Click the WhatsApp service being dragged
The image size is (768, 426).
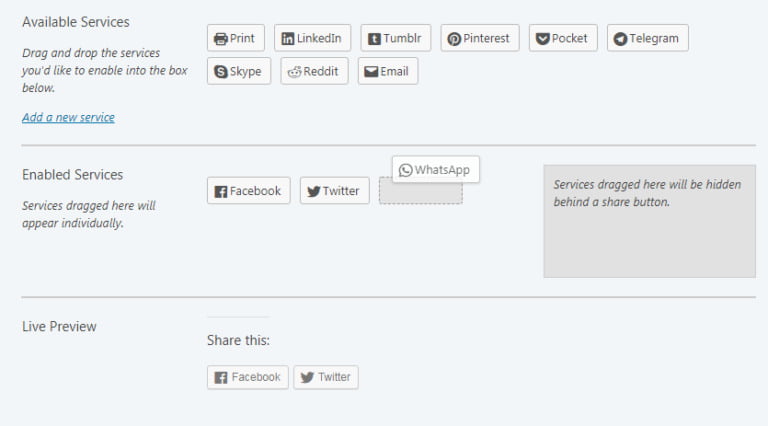(x=436, y=169)
